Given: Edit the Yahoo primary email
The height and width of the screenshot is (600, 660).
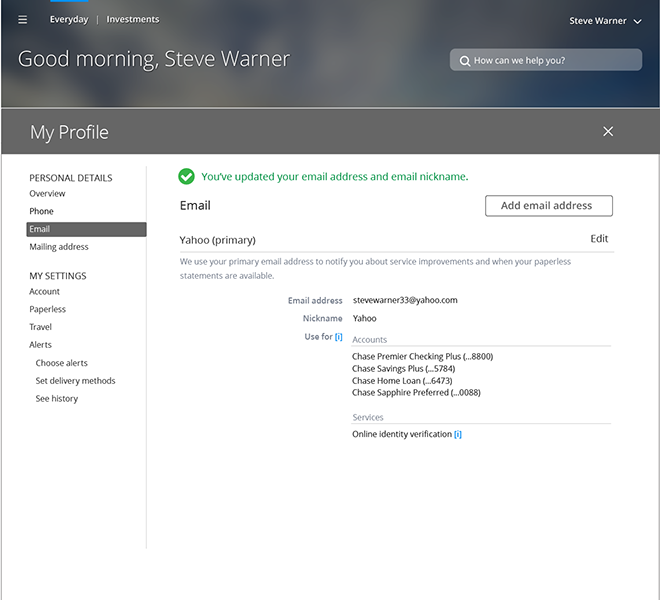Looking at the screenshot, I should (599, 239).
